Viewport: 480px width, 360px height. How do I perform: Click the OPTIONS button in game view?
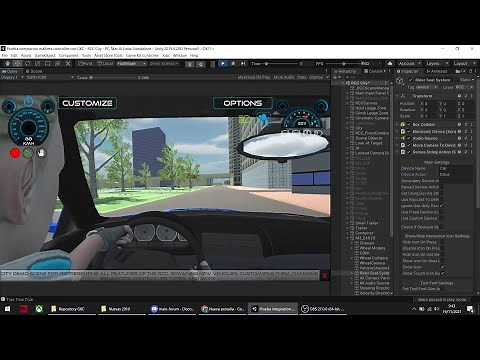pyautogui.click(x=243, y=103)
